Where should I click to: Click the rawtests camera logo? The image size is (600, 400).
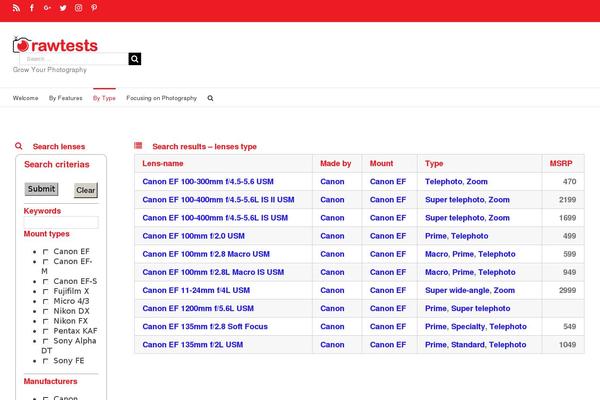point(55,45)
